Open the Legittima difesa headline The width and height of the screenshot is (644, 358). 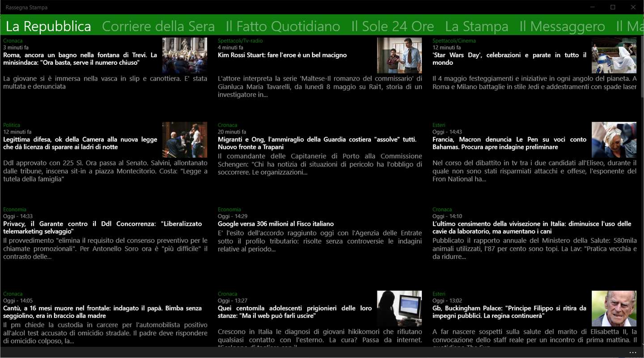pos(80,143)
